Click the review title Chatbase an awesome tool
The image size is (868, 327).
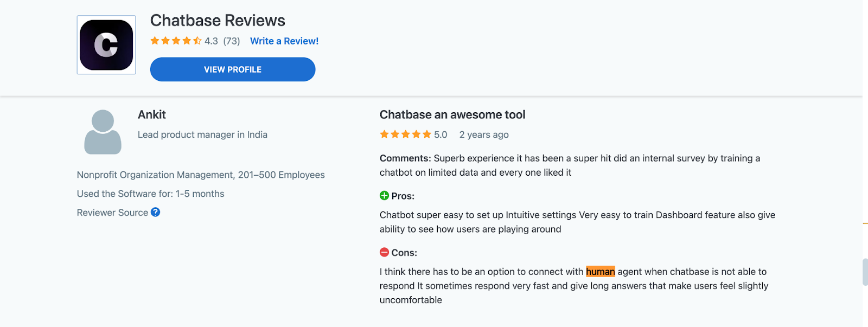click(x=452, y=115)
